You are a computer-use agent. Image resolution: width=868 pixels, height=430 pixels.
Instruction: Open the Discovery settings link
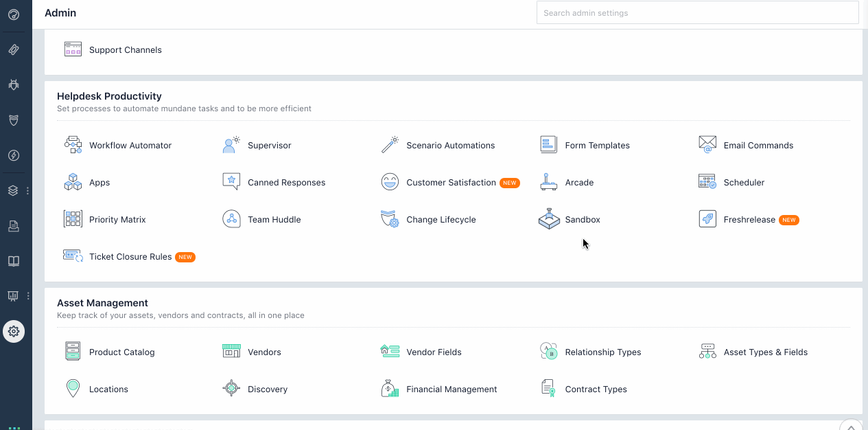coord(268,389)
